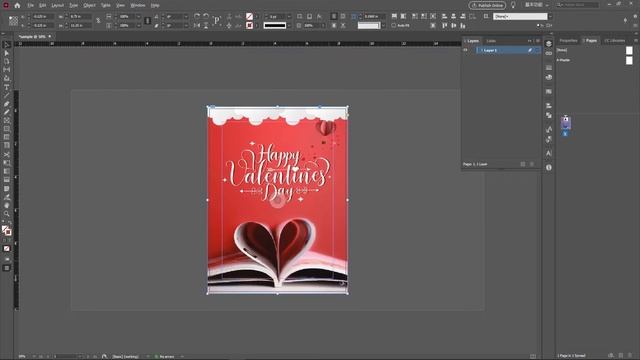Viewport: 640px width, 360px height.
Task: Select the Rectangle Frame tool
Action: 7,120
